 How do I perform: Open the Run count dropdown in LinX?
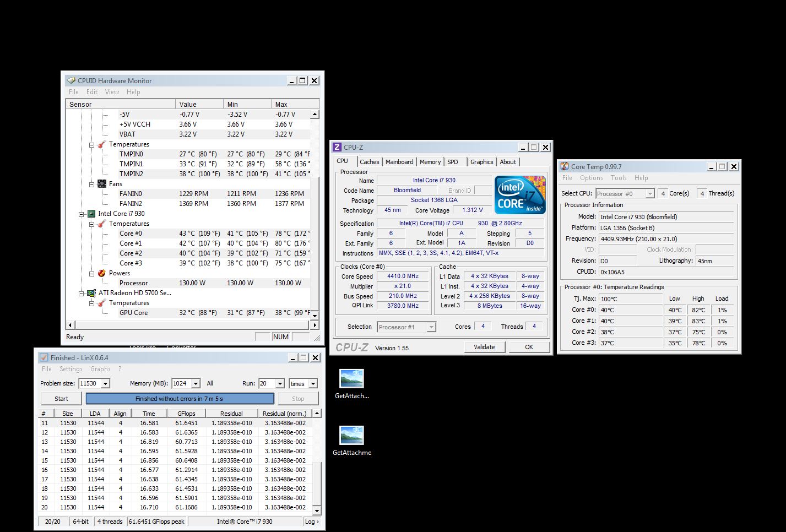click(280, 383)
